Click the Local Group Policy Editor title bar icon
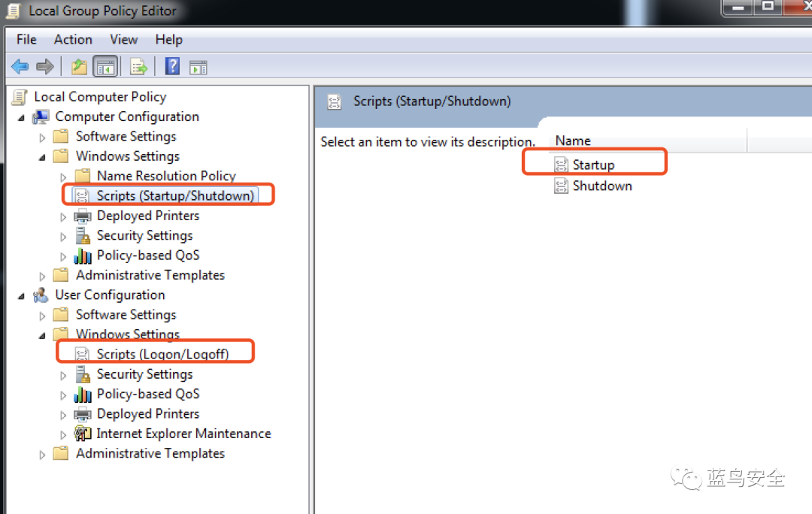Screen dimensions: 812x514 point(14,11)
